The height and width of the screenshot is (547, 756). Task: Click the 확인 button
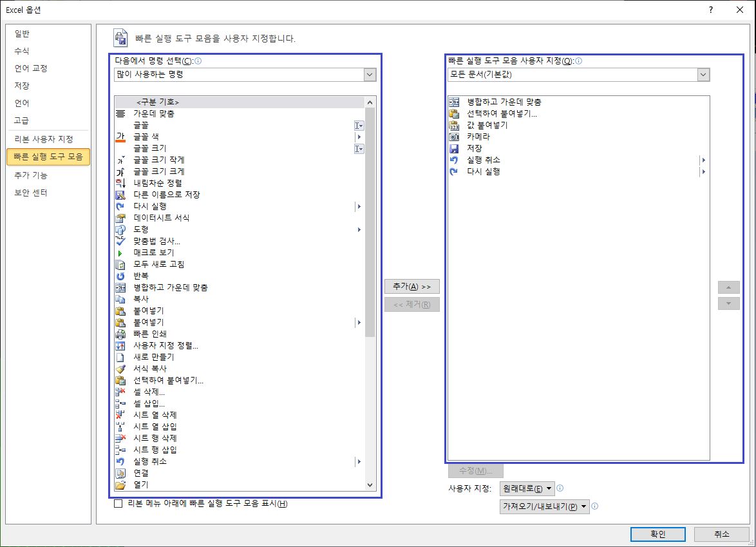tap(657, 534)
